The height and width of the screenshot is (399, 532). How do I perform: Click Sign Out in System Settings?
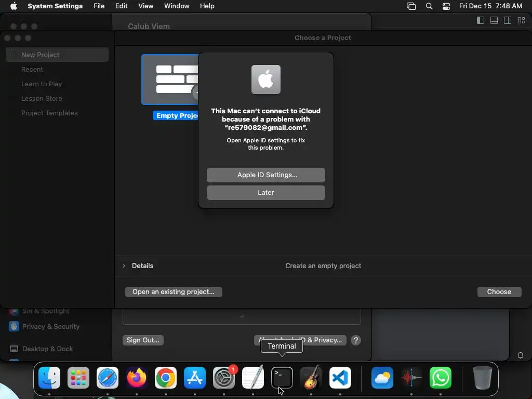pos(143,340)
